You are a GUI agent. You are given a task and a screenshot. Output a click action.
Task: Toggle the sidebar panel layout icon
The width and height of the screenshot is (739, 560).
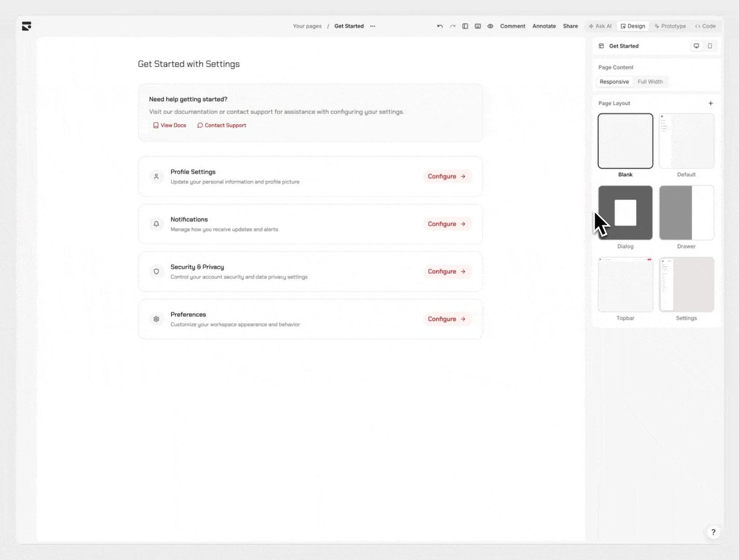pos(465,26)
